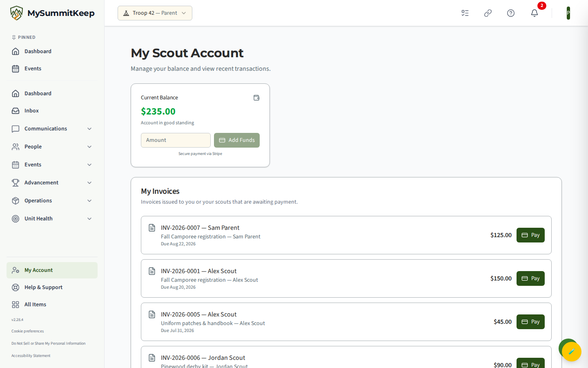Image resolution: width=588 pixels, height=368 pixels.
Task: Click 'Due Aug 22, 2026' text
Action: point(178,244)
